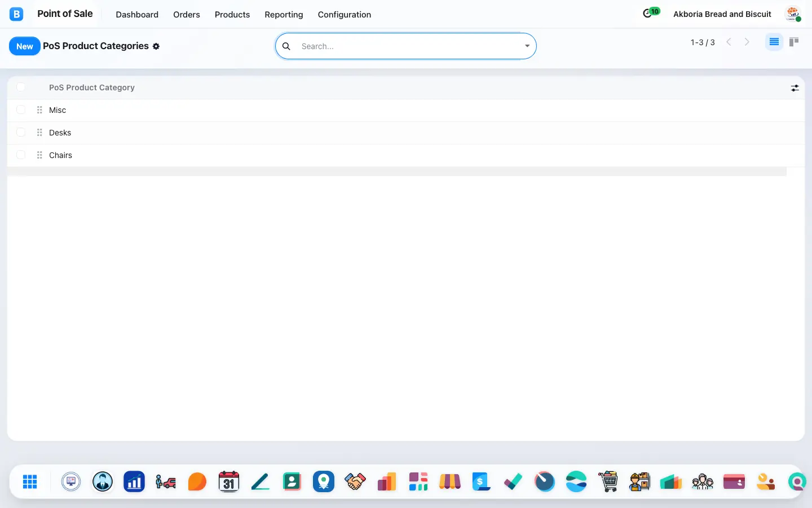Select the Misc category checkbox
Image resolution: width=812 pixels, height=508 pixels.
click(x=21, y=110)
